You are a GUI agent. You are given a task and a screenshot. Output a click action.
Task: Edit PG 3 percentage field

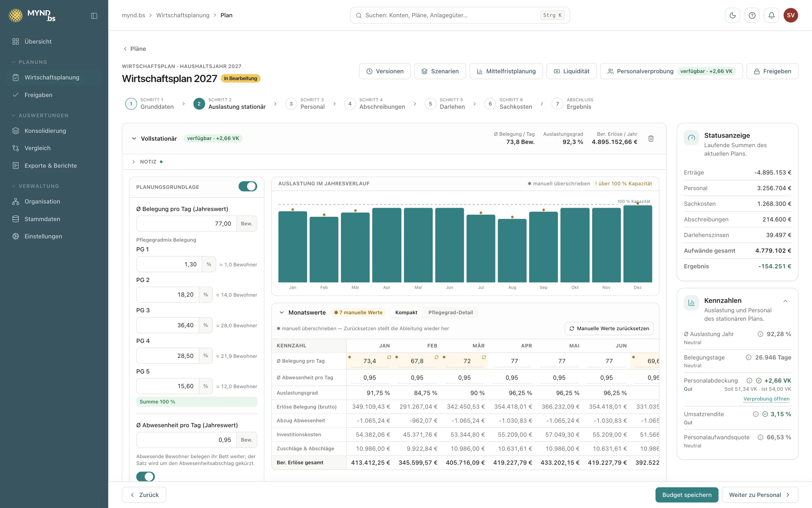point(168,325)
